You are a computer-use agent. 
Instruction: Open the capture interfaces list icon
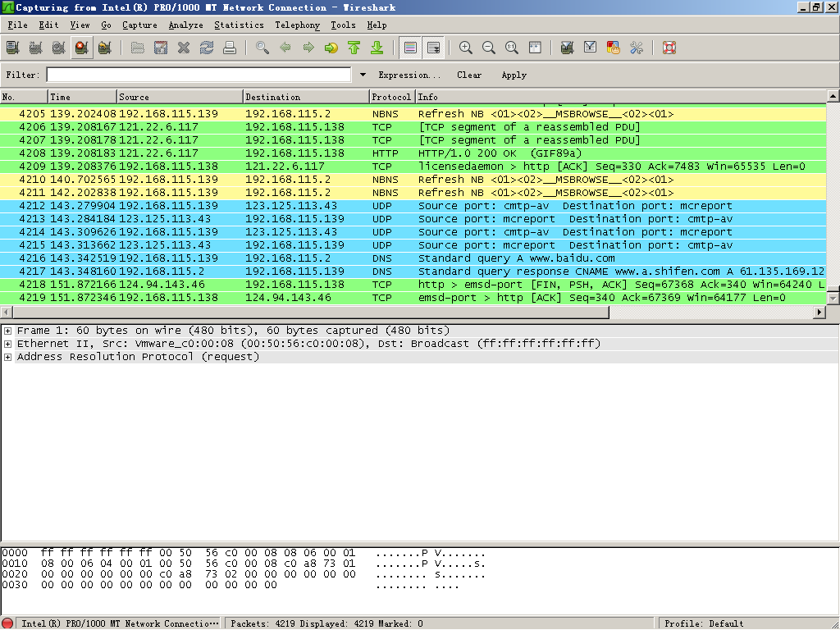pos(13,48)
